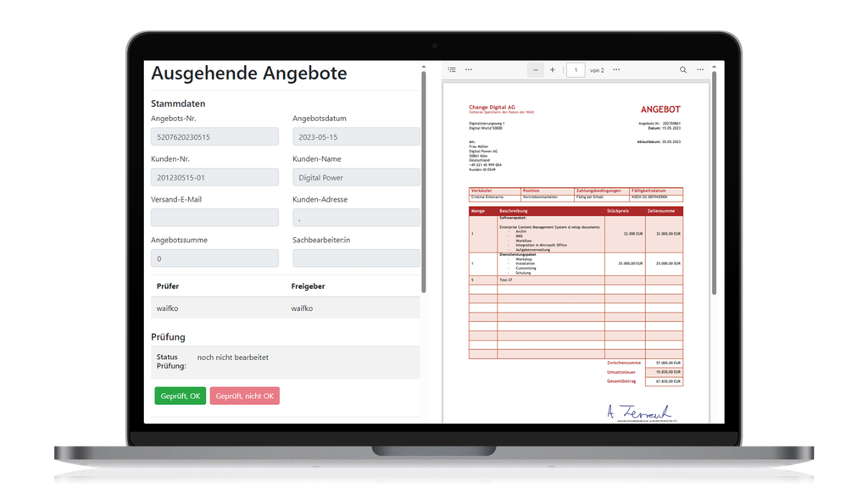Click the Versand-E-Mail input
Viewport: 868px width, 499px height.
coord(214,218)
